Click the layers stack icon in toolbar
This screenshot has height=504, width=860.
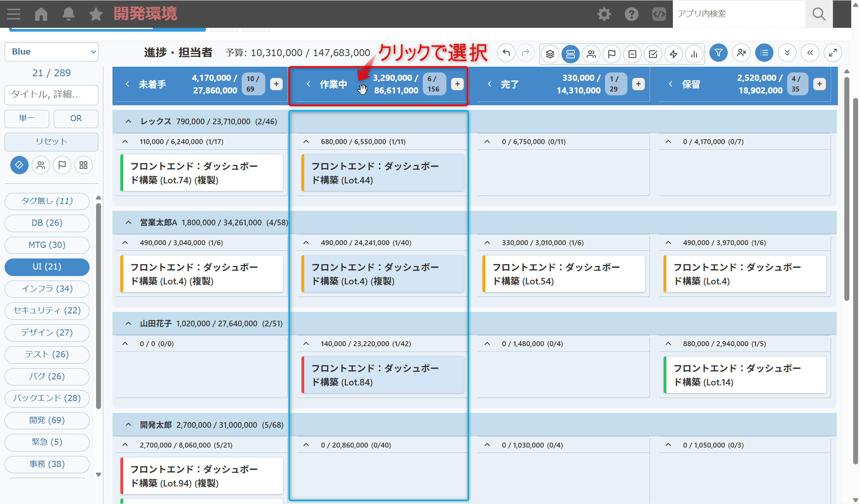(550, 54)
